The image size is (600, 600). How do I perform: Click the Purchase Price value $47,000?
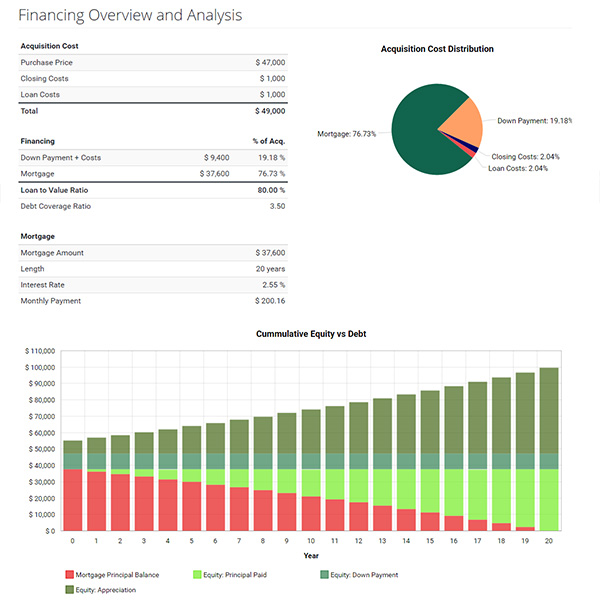pyautogui.click(x=270, y=62)
